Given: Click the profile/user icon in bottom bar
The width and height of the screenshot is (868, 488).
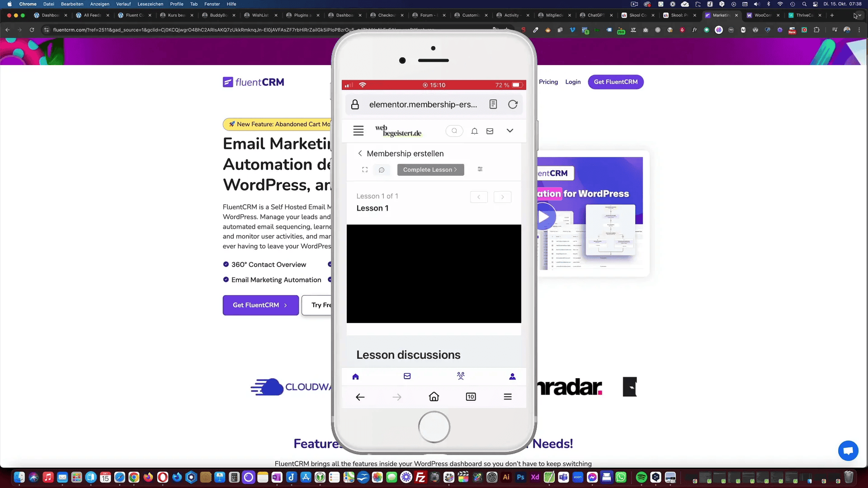Looking at the screenshot, I should tap(512, 376).
